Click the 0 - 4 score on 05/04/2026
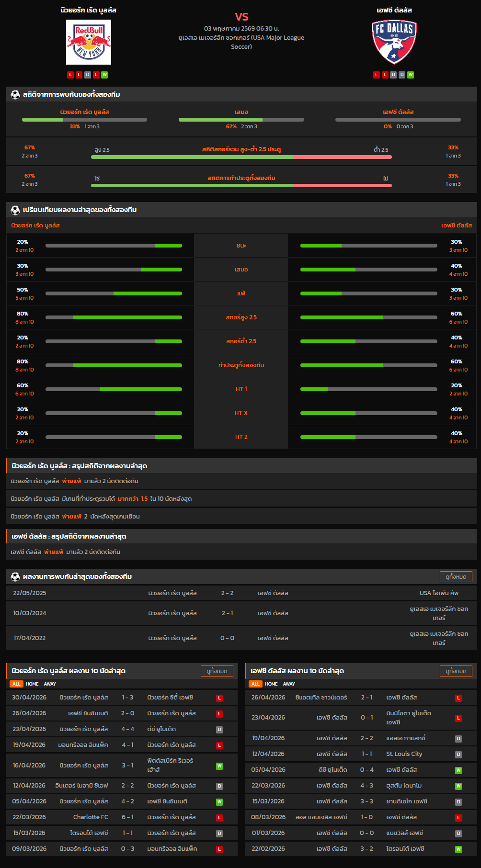Image resolution: width=481 pixels, height=868 pixels. [x=366, y=770]
